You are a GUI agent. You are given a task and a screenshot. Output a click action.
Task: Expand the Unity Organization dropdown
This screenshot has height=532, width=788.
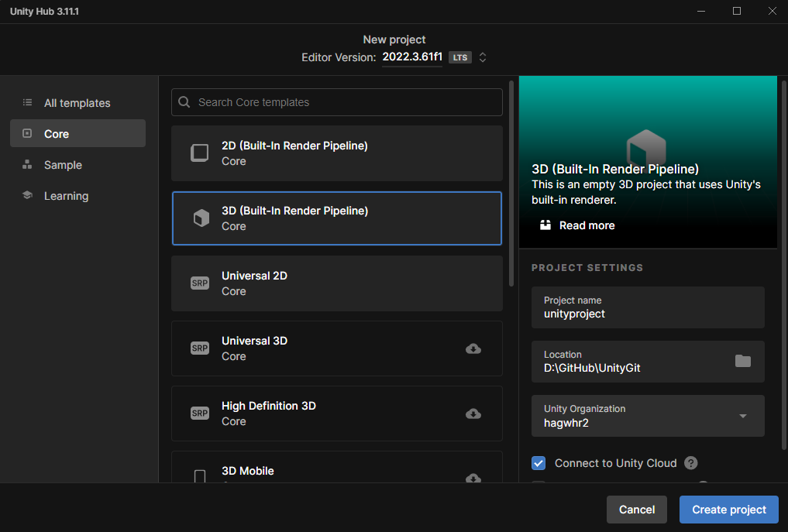(648, 416)
